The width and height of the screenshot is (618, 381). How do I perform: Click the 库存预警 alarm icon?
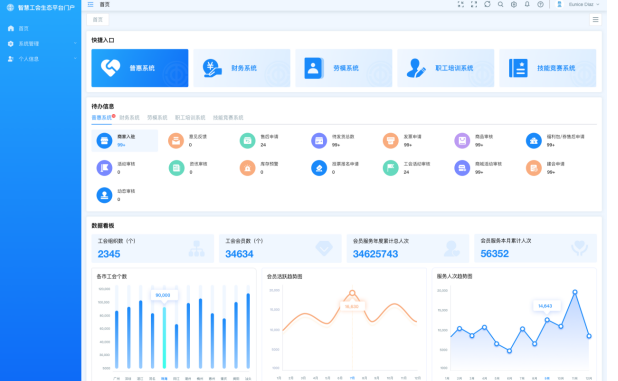[x=248, y=168]
